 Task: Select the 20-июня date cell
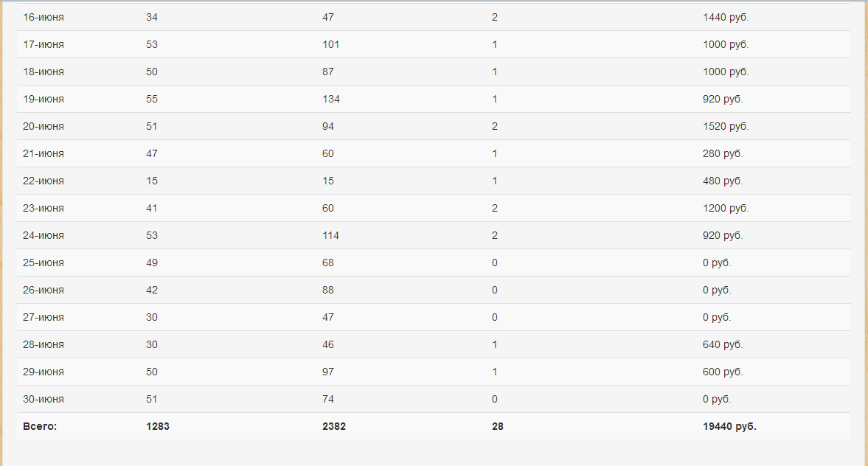pyautogui.click(x=44, y=126)
